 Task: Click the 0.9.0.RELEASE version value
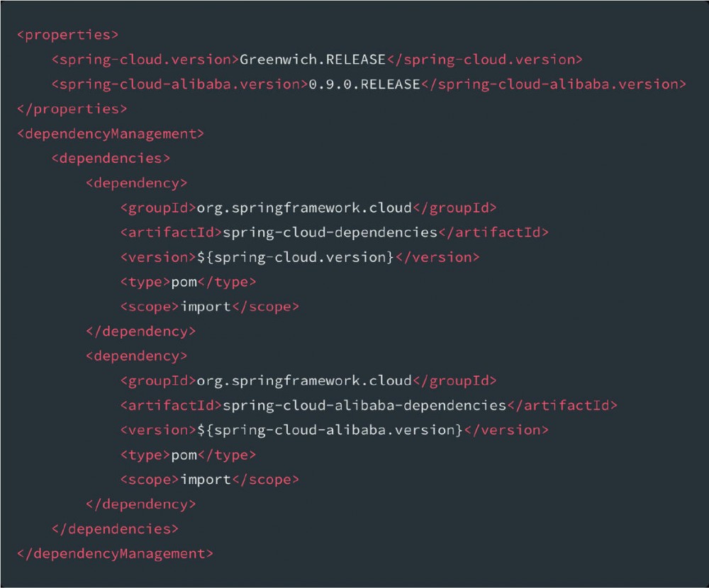tap(364, 84)
